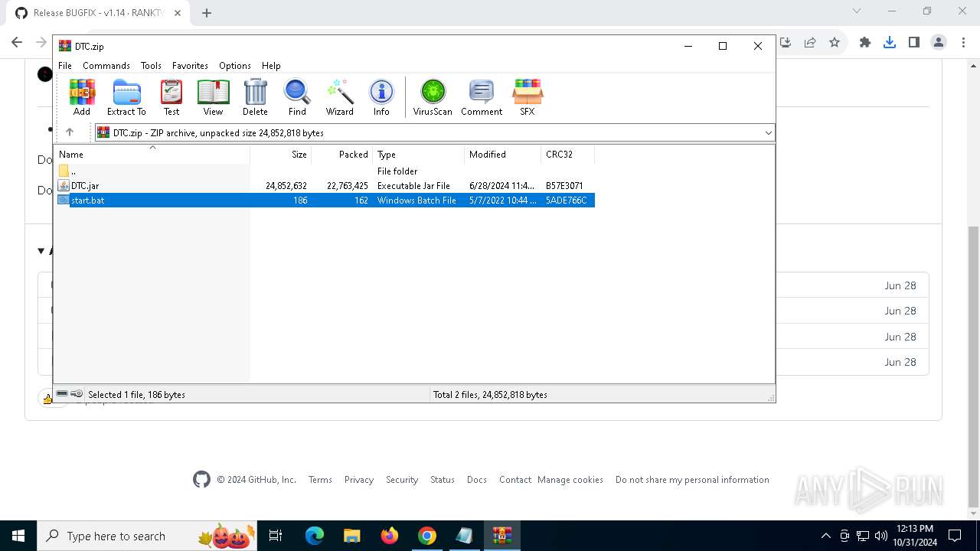Expand the archive path dropdown
Viewport: 980px width, 551px height.
pos(768,133)
